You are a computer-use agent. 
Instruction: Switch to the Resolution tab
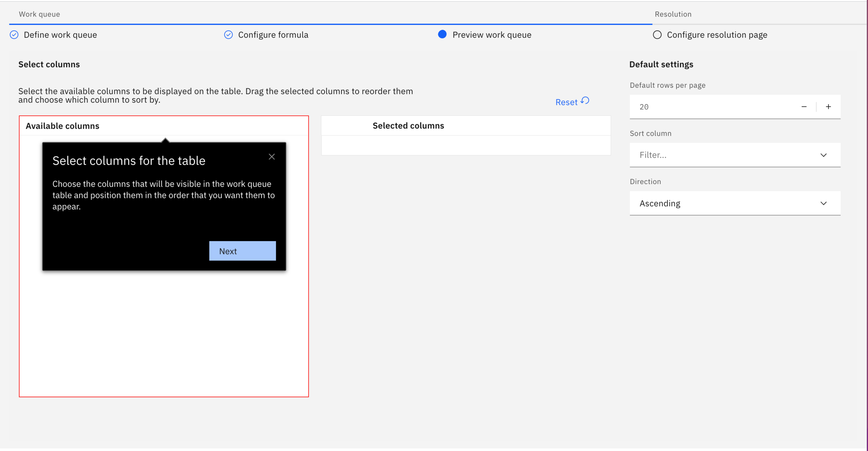pyautogui.click(x=673, y=14)
